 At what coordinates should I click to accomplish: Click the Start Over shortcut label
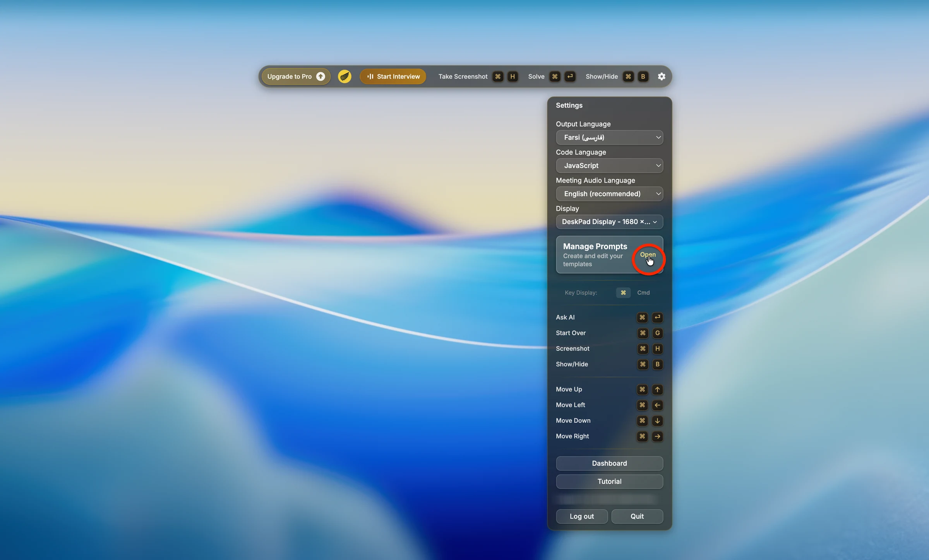(571, 333)
